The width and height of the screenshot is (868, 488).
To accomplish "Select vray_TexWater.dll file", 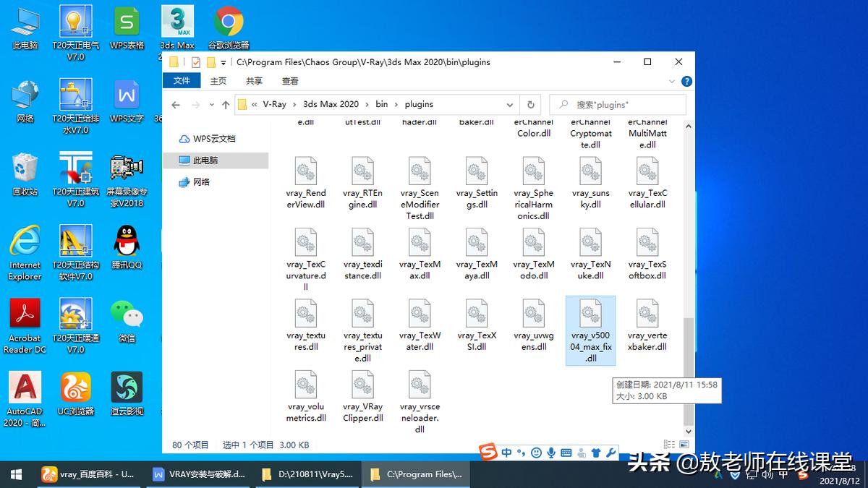I will (420, 325).
